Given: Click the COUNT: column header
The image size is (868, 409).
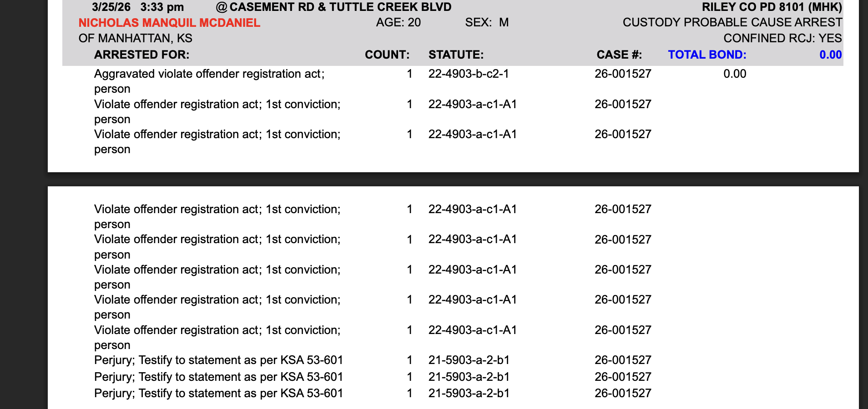Looking at the screenshot, I should tap(387, 55).
